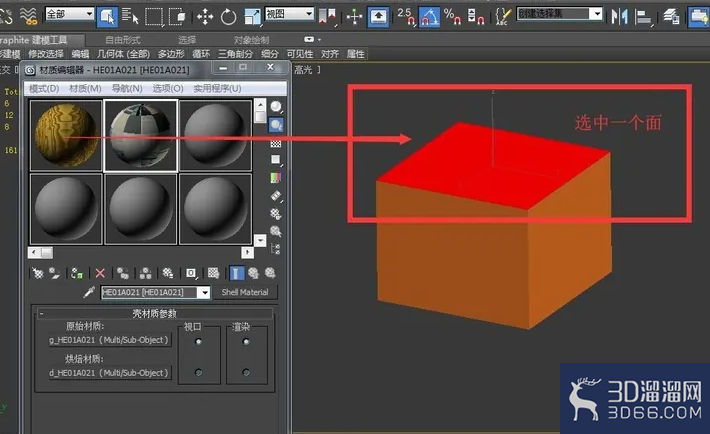Open the 导航(N) menu
The height and width of the screenshot is (434, 710).
[x=127, y=88]
